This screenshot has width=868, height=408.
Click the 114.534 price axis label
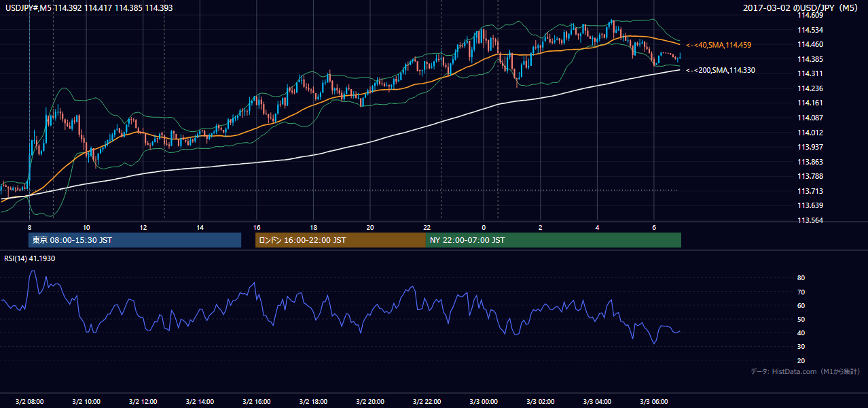(x=811, y=30)
